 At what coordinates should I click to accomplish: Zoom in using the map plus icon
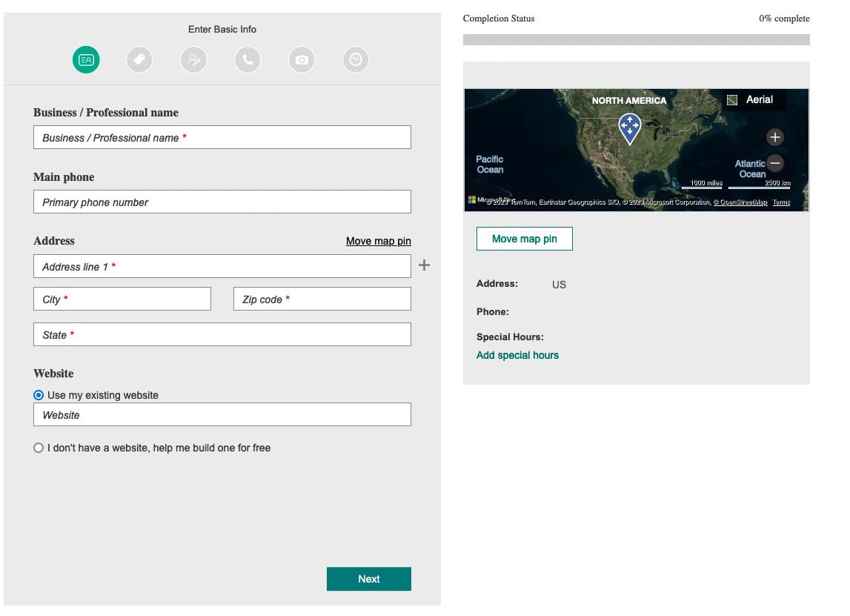tap(774, 137)
